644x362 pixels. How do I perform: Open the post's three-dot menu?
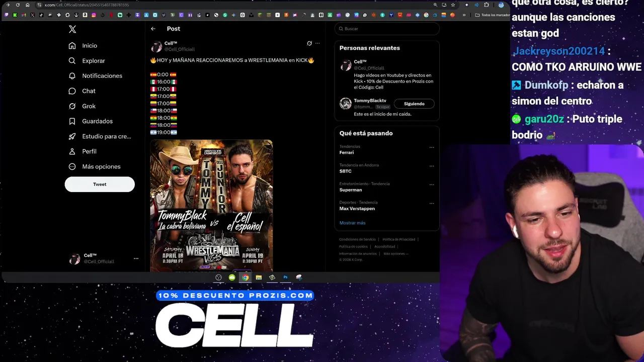point(317,43)
